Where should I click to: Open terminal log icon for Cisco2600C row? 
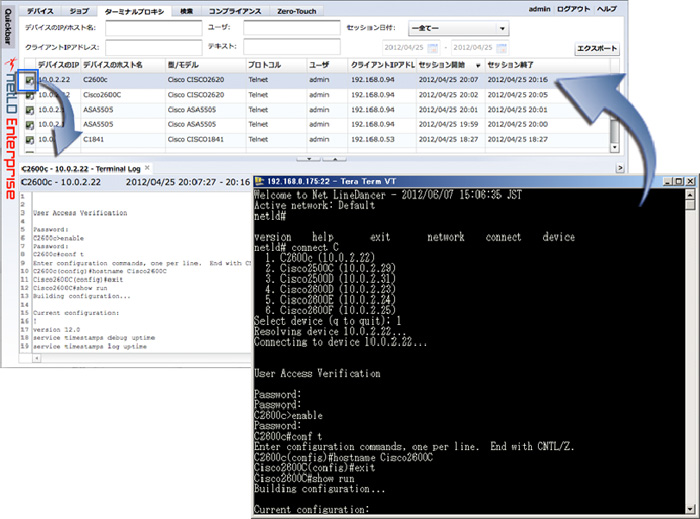click(29, 95)
